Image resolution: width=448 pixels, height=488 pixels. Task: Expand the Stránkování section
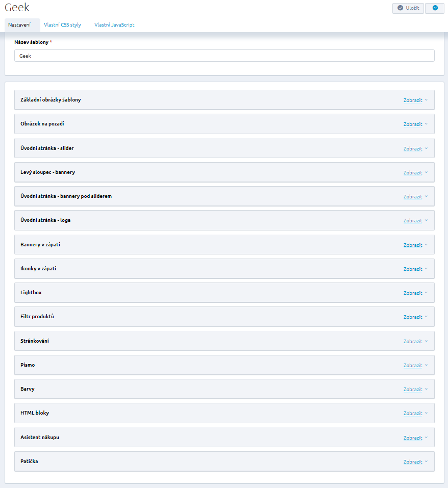(x=415, y=342)
